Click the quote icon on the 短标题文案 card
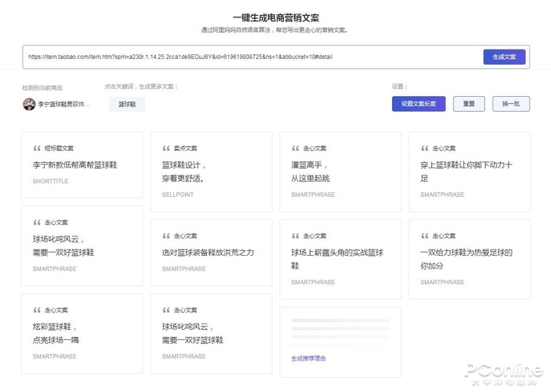This screenshot has height=392, width=551. pos(36,148)
